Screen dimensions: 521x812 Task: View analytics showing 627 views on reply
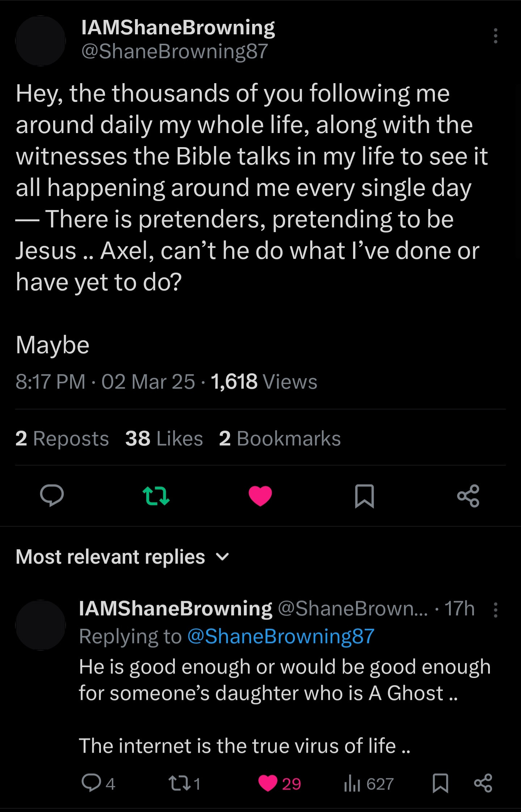click(368, 784)
